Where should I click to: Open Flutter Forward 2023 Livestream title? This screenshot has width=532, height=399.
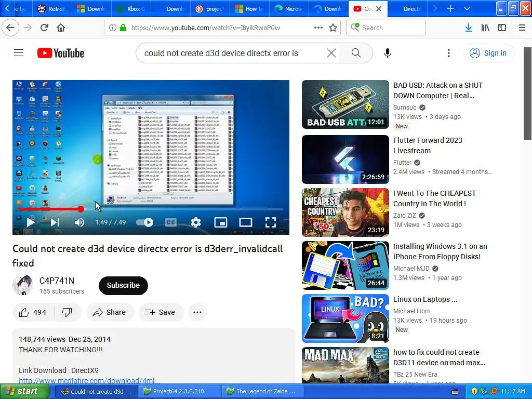(428, 145)
